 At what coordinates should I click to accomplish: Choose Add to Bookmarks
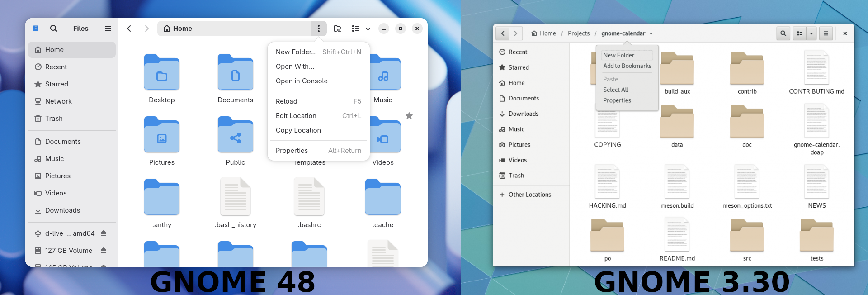(627, 66)
